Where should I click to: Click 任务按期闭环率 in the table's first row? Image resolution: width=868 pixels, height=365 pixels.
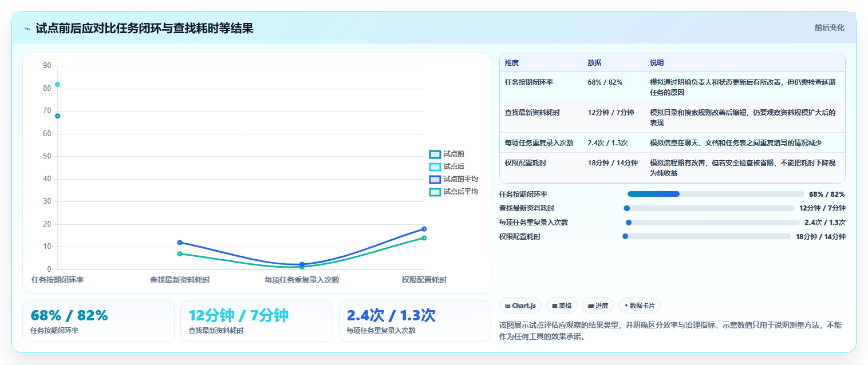coord(529,82)
